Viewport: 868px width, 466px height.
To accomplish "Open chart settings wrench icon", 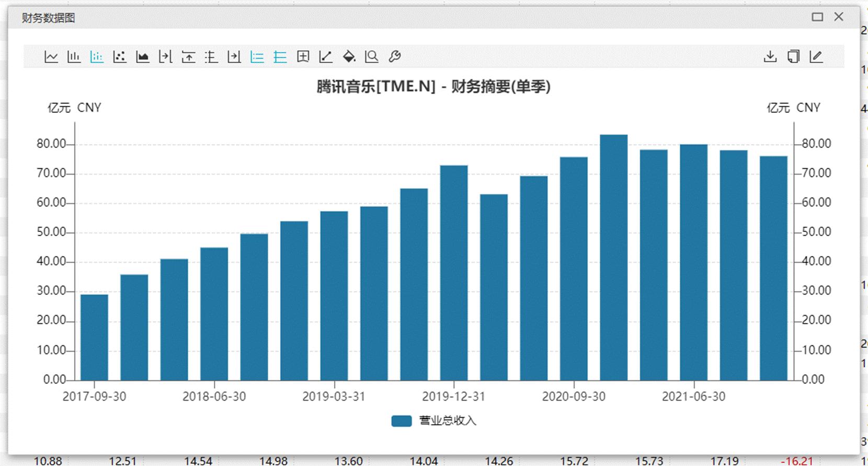I will coord(395,56).
